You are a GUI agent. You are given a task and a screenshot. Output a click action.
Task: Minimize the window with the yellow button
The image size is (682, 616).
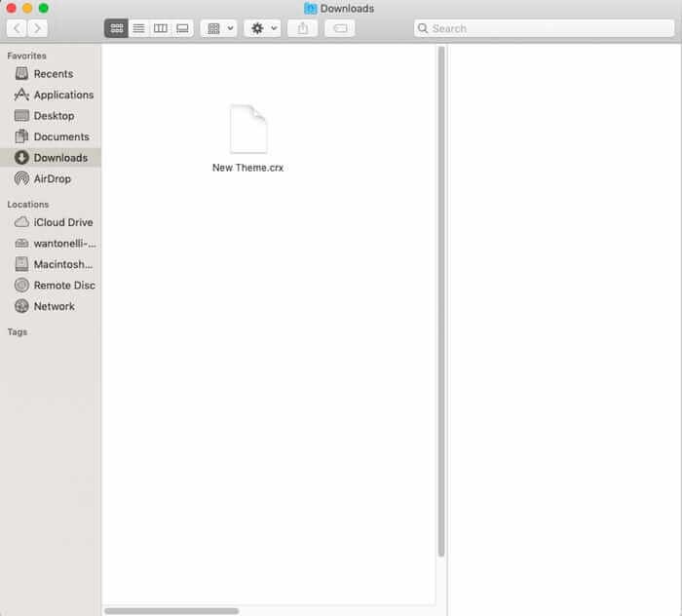click(27, 8)
